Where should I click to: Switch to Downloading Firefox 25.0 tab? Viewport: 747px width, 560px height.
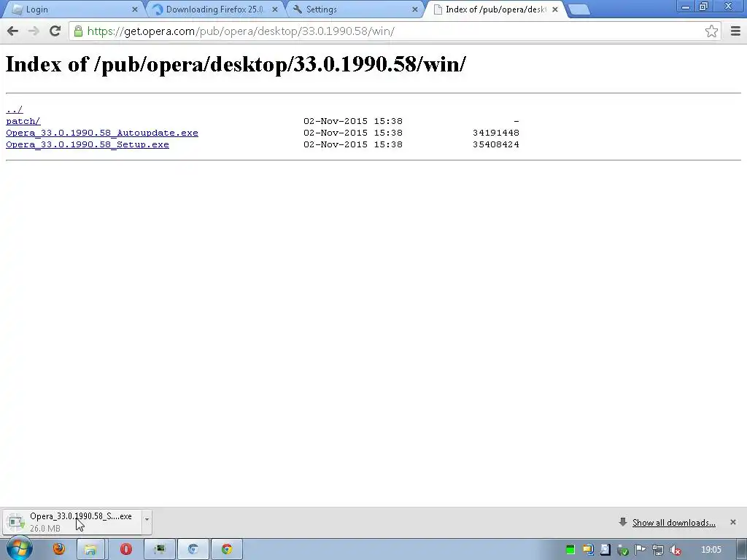click(x=214, y=9)
